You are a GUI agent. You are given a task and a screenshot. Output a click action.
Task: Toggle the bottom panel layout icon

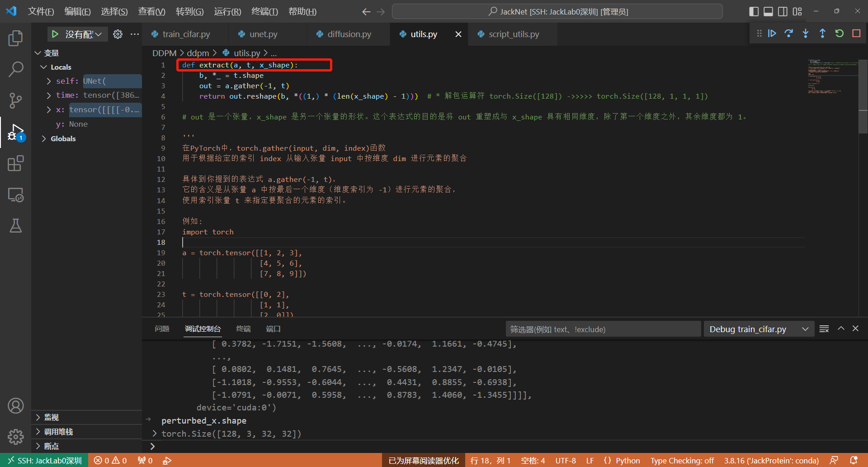point(768,11)
